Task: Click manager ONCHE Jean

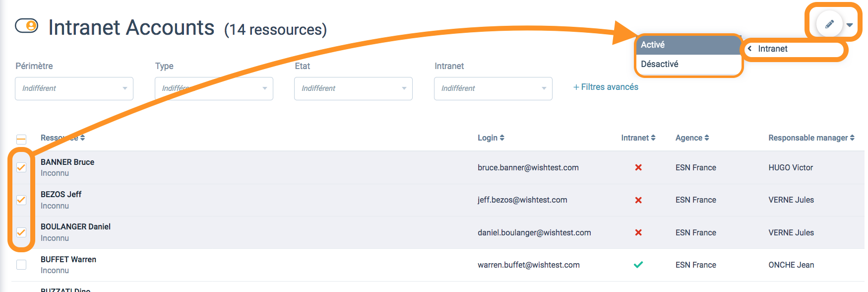Action: 791,265
